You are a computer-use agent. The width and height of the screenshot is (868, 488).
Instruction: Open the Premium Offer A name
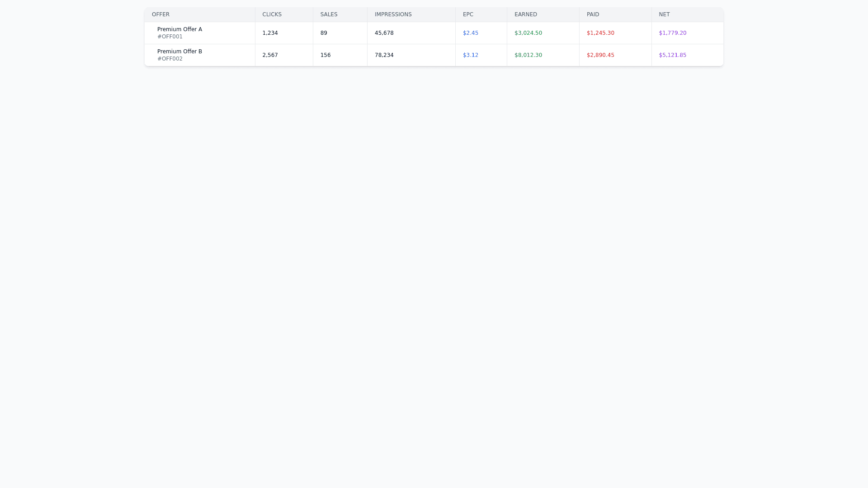(x=179, y=29)
